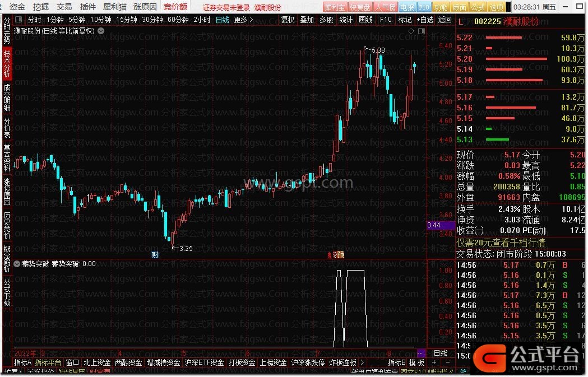Open the 分价表 side tab

click(7, 128)
